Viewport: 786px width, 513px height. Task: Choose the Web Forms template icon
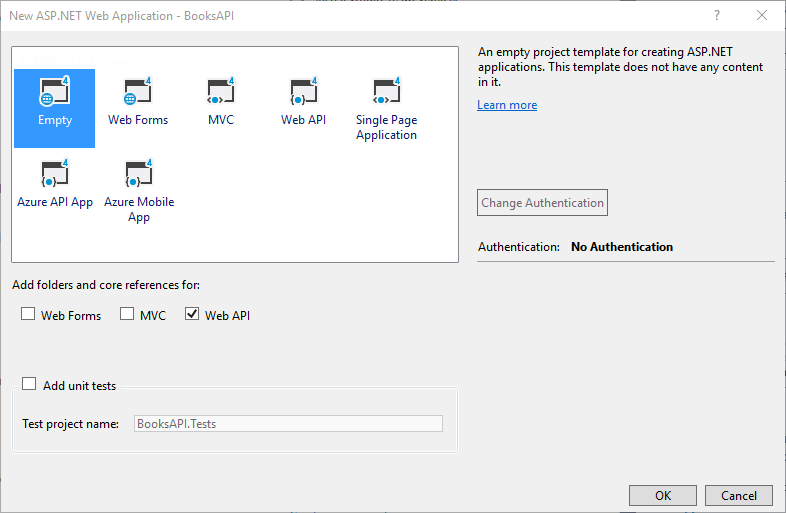pyautogui.click(x=138, y=92)
